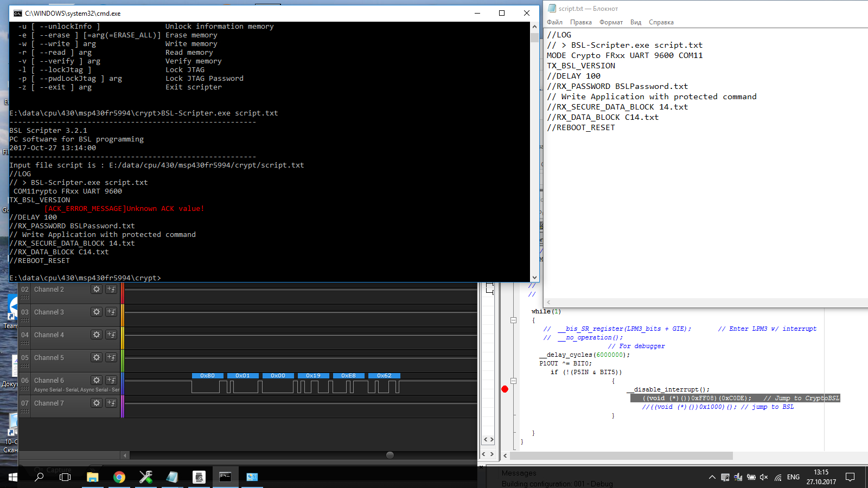Open the Action Center notification icon
The height and width of the screenshot is (488, 868).
click(x=850, y=477)
